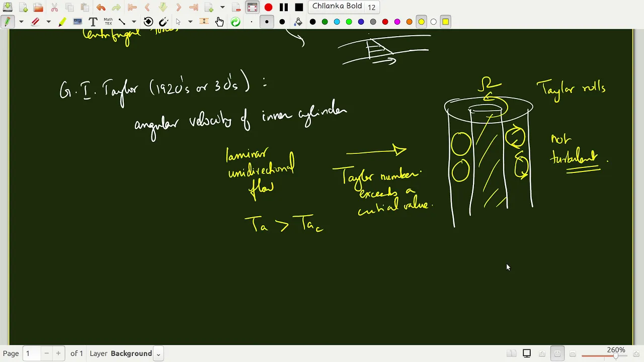644x362 pixels.
Task: Click the zoom slider handle
Action: click(615, 356)
